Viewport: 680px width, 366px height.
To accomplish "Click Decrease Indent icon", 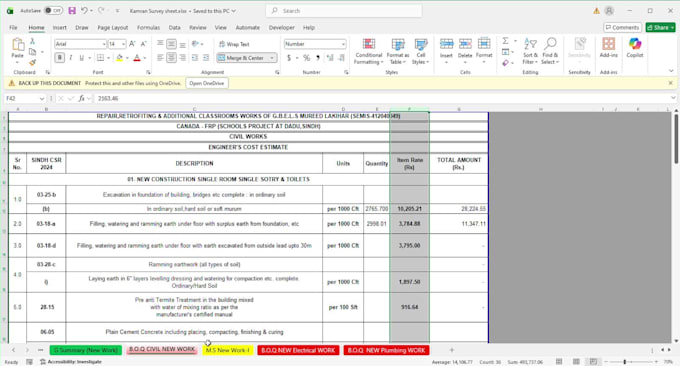I will coord(195,58).
